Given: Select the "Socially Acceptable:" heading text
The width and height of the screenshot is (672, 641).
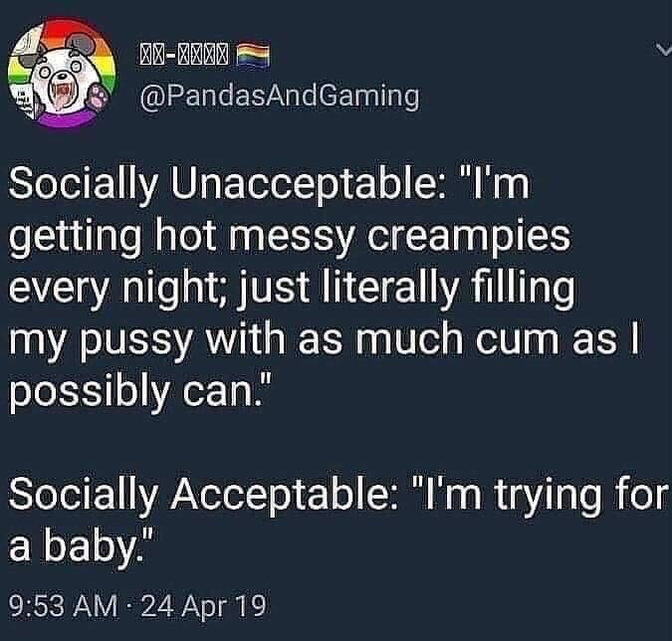Looking at the screenshot, I should pos(205,495).
